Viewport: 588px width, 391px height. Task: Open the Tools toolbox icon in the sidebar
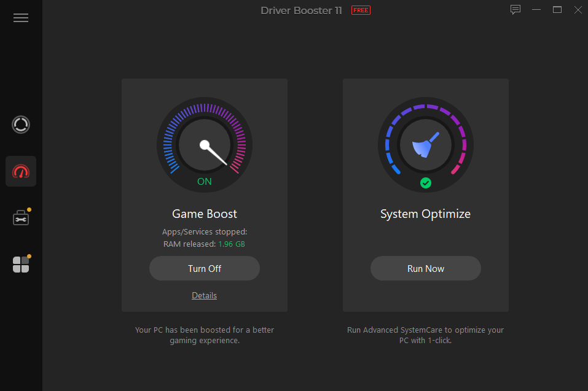click(20, 217)
